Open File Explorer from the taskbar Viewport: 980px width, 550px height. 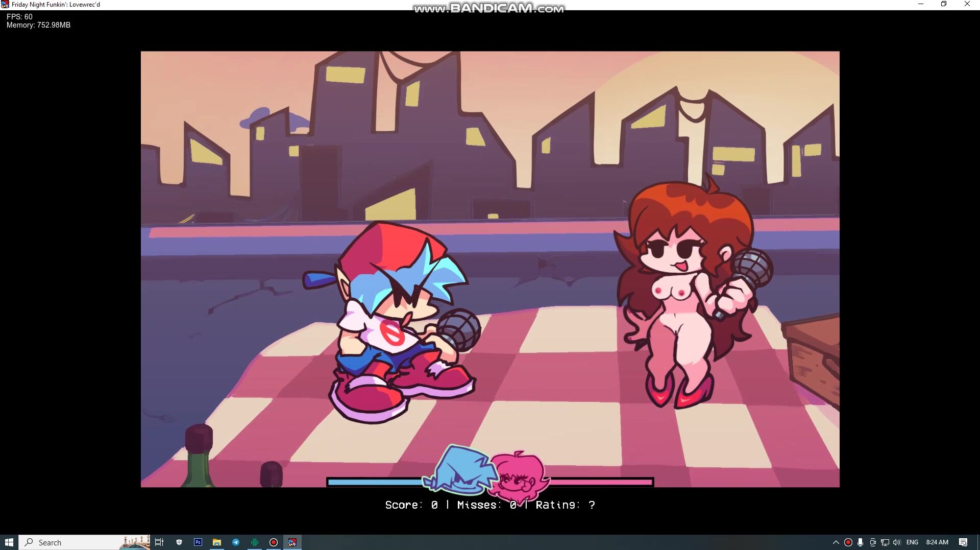[217, 542]
